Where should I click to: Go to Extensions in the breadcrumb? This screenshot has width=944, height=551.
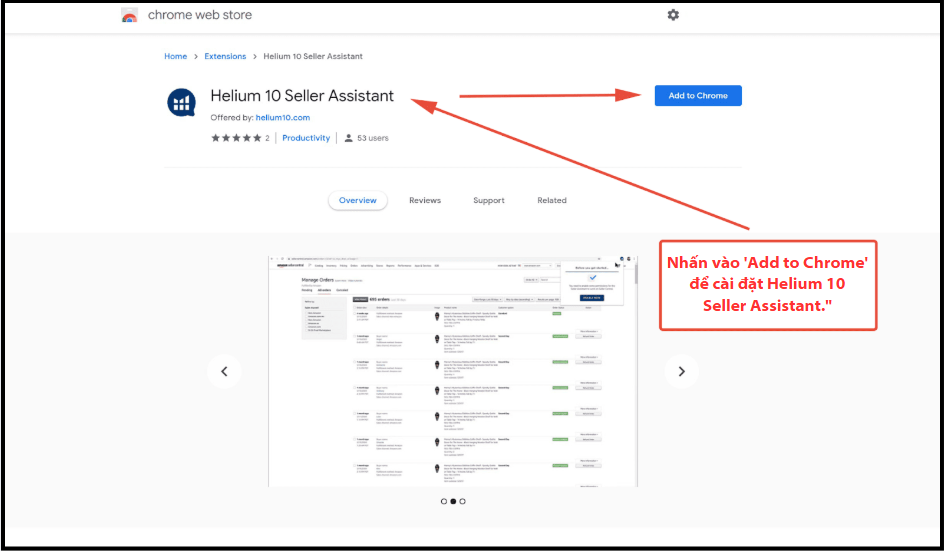(x=225, y=56)
